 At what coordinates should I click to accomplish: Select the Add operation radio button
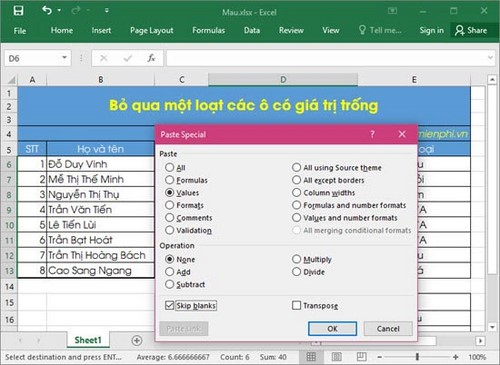point(170,272)
